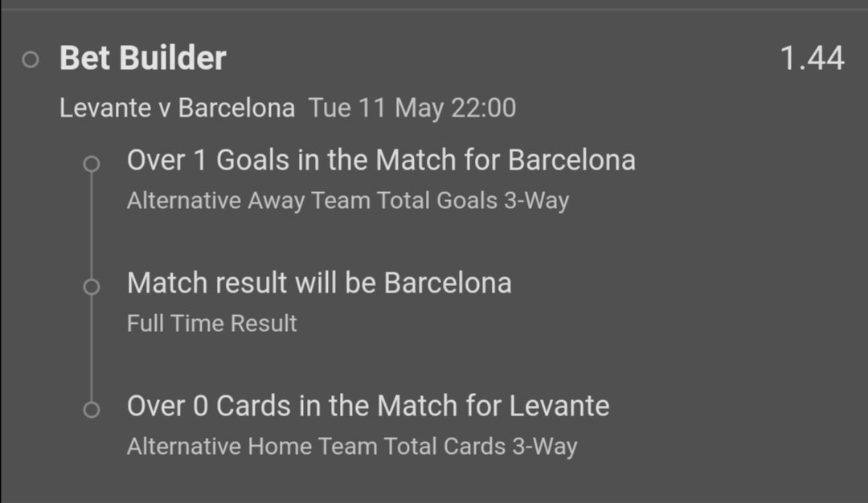The image size is (868, 503).
Task: Click the bullet for Match result leg
Action: 92,286
